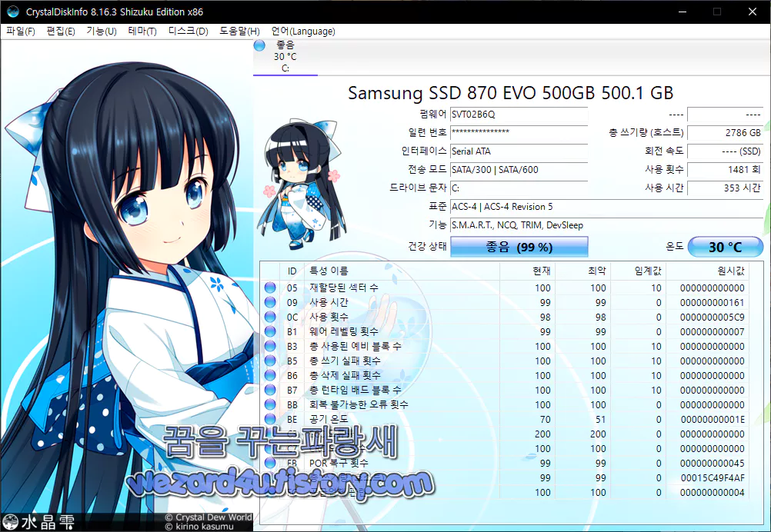771x532 pixels.
Task: Select the 총 런타임 배드 블록 수 row
Action: click(506, 390)
